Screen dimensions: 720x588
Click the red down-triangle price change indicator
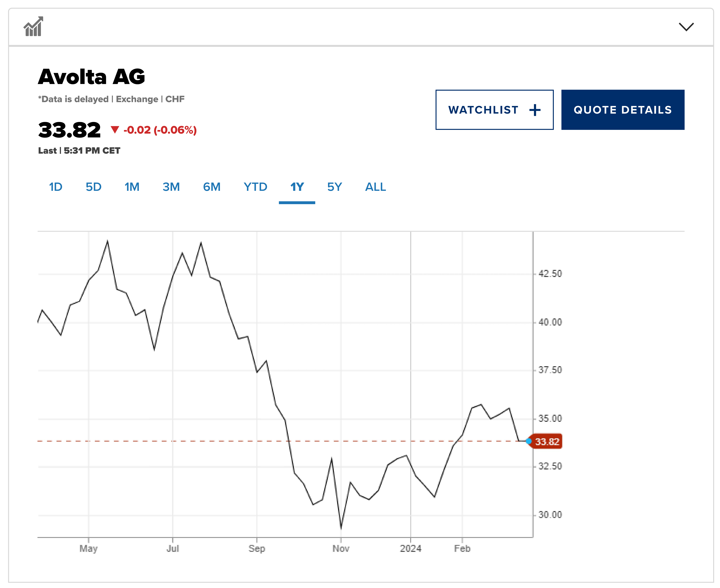tap(115, 129)
